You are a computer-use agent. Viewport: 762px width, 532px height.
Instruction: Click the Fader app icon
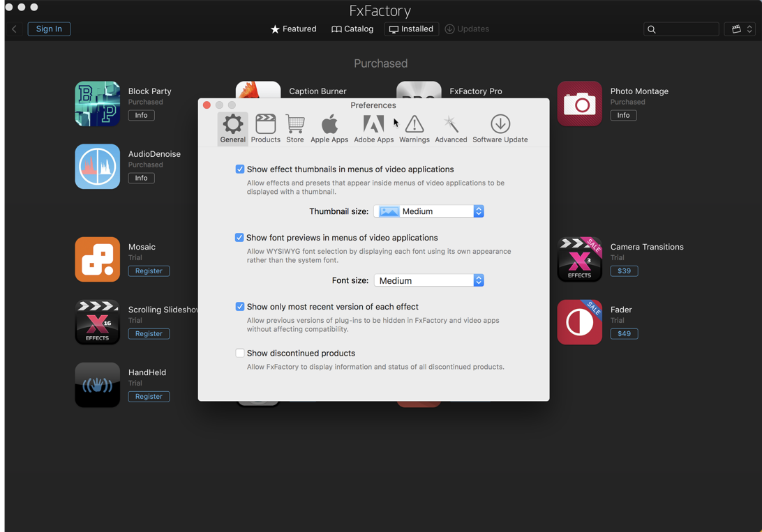coord(580,322)
